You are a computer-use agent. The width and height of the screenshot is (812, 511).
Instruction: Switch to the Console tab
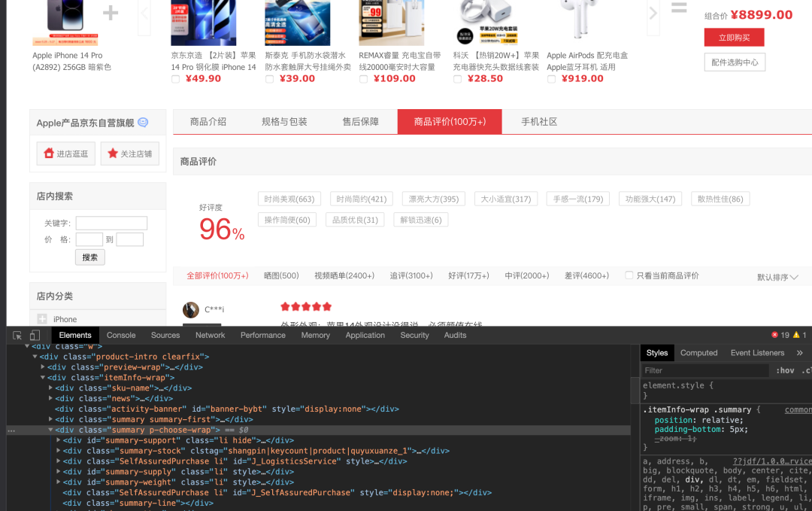(x=121, y=336)
